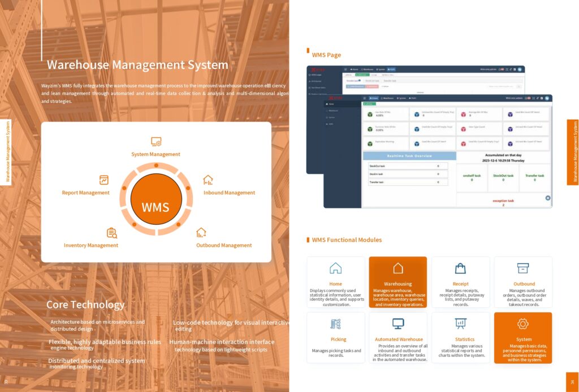The width and height of the screenshot is (579, 392).
Task: Click the System Management monitor icon
Action: coord(156,142)
